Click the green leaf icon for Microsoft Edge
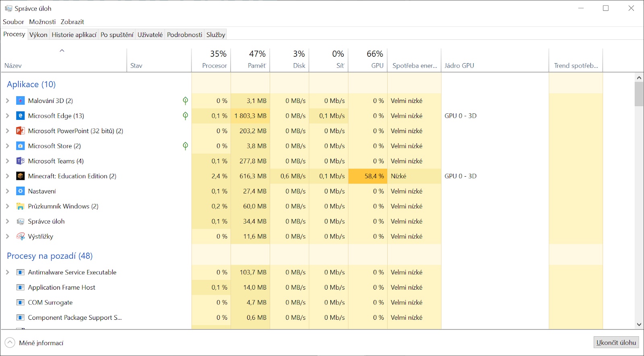644x356 pixels. point(185,116)
